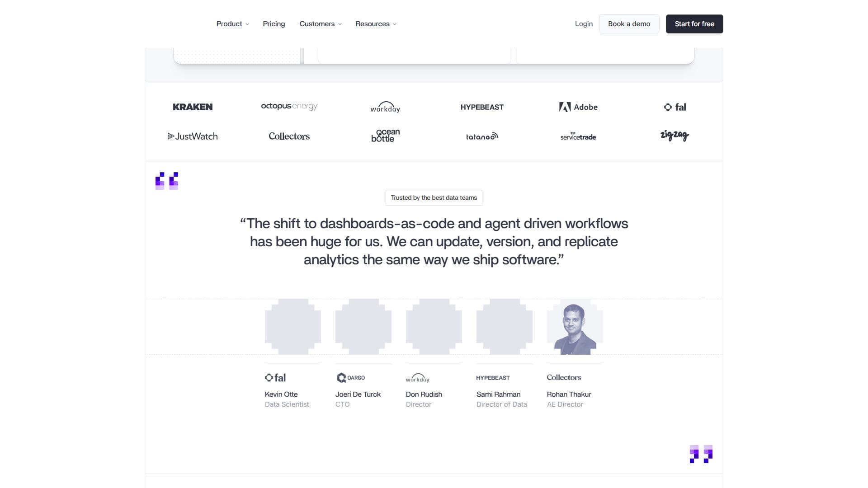Click the Collectors logo in logo grid
Image resolution: width=868 pixels, height=488 pixels.
point(289,136)
